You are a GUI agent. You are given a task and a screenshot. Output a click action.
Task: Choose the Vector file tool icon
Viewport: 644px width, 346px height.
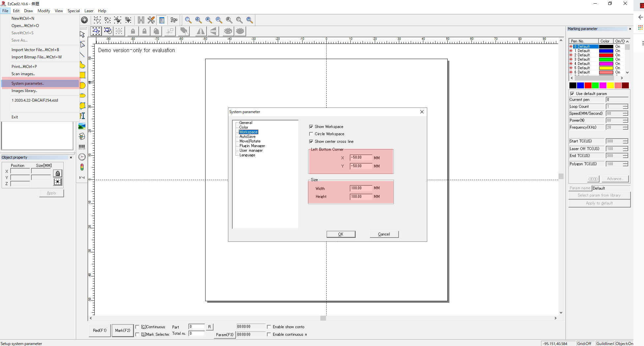(x=82, y=136)
